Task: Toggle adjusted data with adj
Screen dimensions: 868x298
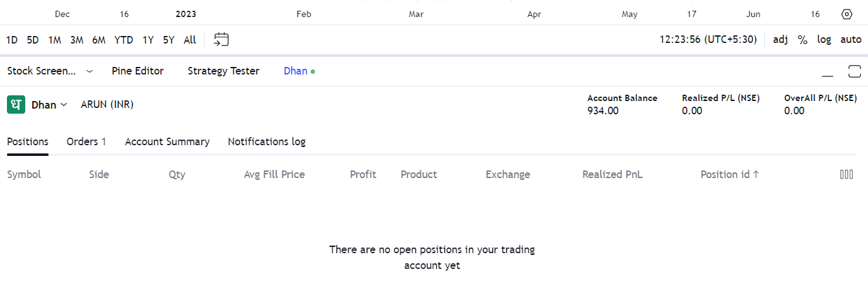Action: coord(780,40)
